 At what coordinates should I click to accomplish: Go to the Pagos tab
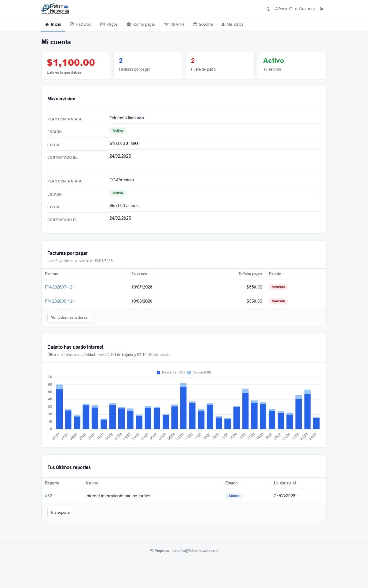(x=109, y=25)
